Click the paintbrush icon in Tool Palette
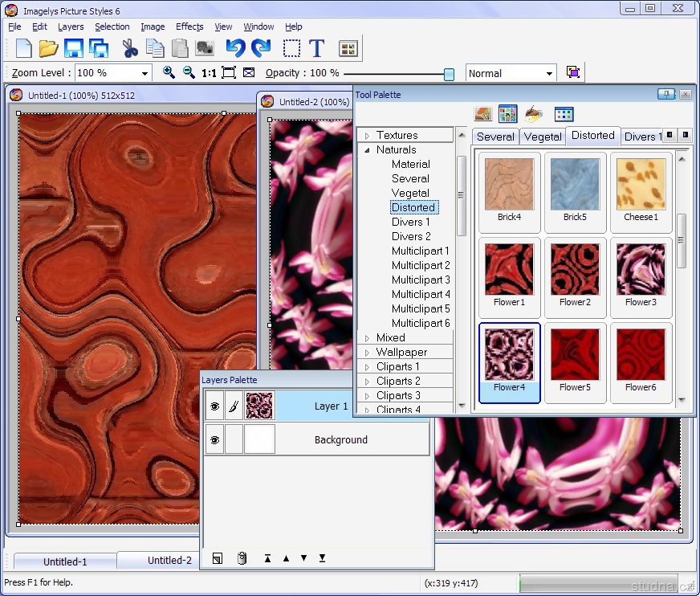 [534, 114]
